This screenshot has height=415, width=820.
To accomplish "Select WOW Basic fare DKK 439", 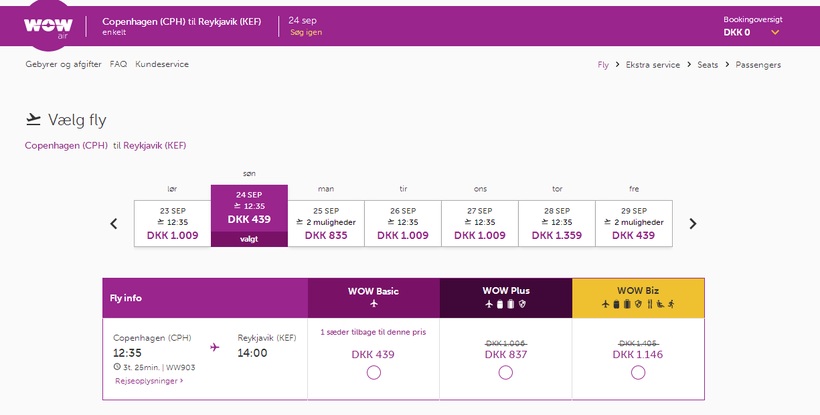I will click(373, 373).
